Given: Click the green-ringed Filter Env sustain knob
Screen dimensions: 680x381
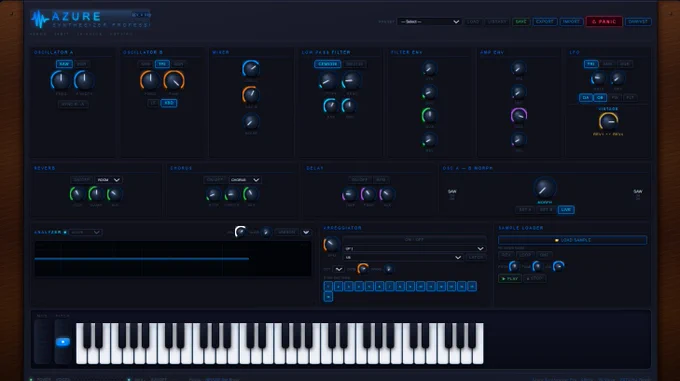Looking at the screenshot, I should [x=429, y=116].
